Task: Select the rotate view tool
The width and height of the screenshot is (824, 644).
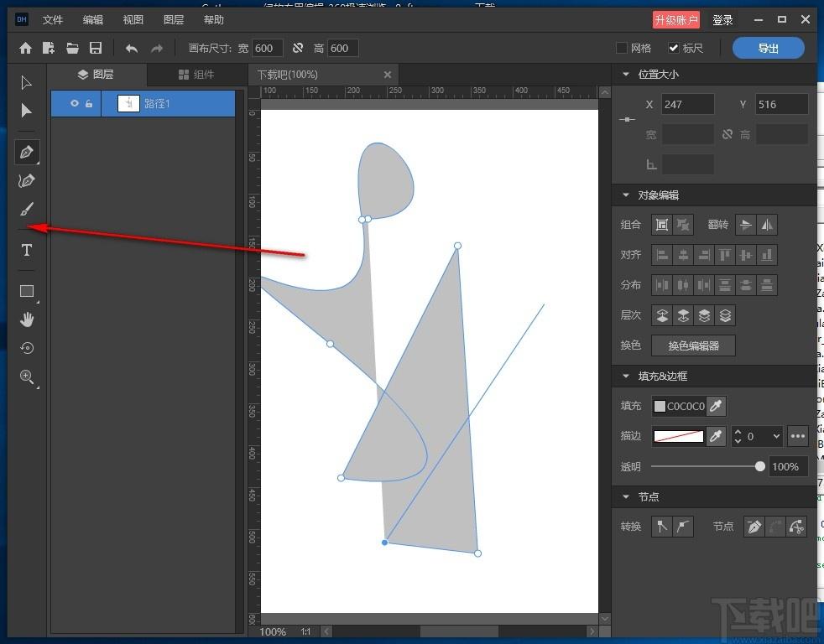Action: (27, 348)
